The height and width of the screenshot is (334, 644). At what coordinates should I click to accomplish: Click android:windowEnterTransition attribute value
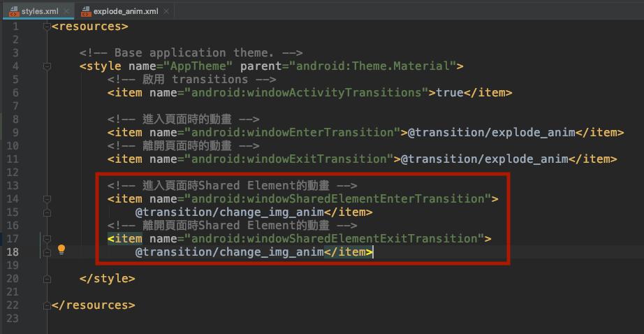coord(293,133)
